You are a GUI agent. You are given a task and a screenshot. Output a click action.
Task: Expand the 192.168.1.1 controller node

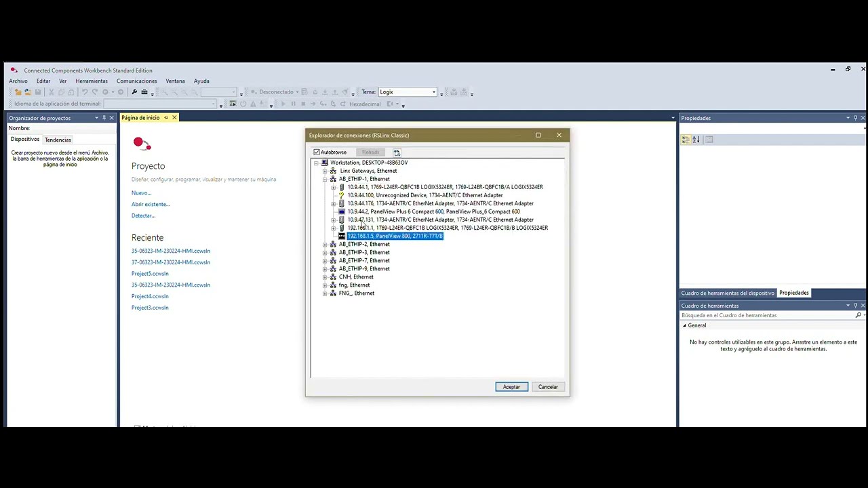click(x=333, y=228)
